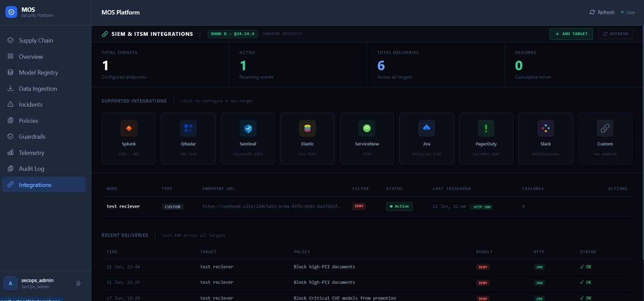This screenshot has width=644, height=301.
Task: Open the Supply Chain section
Action: 44,40
